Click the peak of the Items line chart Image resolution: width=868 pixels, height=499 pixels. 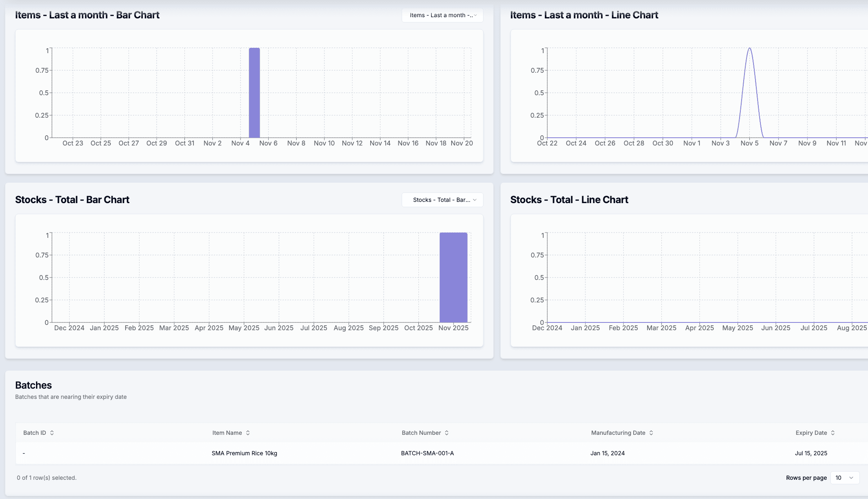[x=749, y=49]
